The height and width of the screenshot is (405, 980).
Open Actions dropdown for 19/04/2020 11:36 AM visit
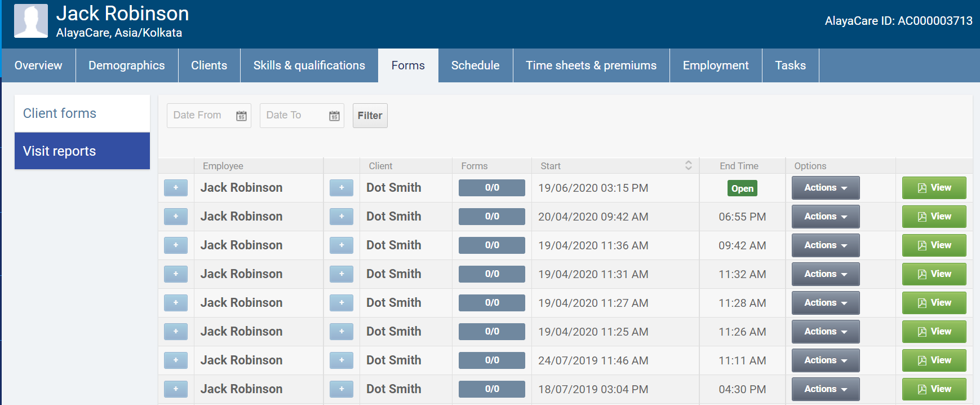825,245
